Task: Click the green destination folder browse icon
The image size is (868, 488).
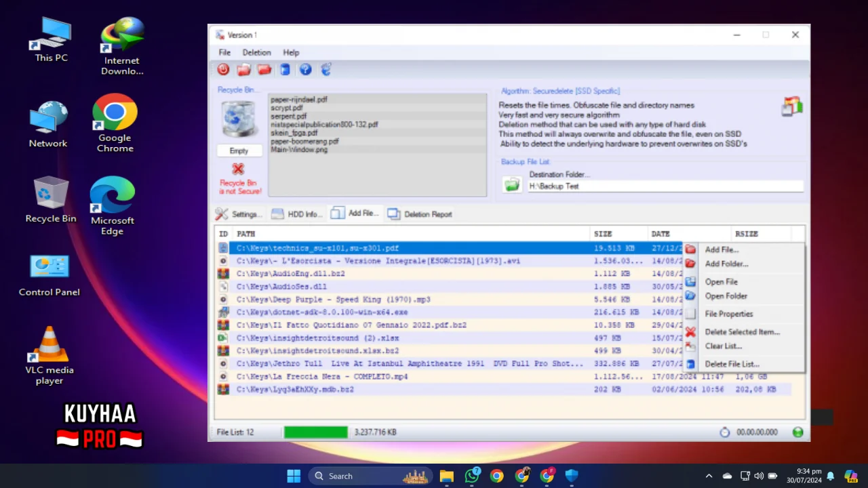Action: pyautogui.click(x=512, y=184)
